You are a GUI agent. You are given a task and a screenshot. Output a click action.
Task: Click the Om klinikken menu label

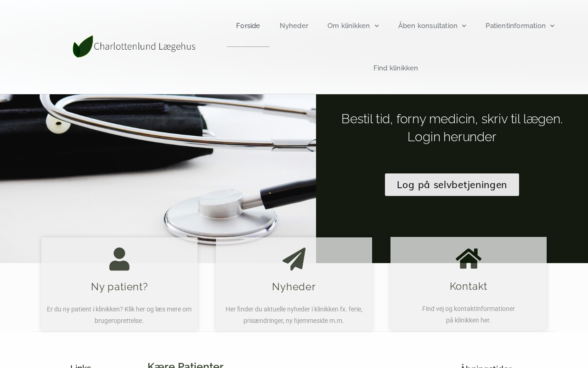coord(349,26)
